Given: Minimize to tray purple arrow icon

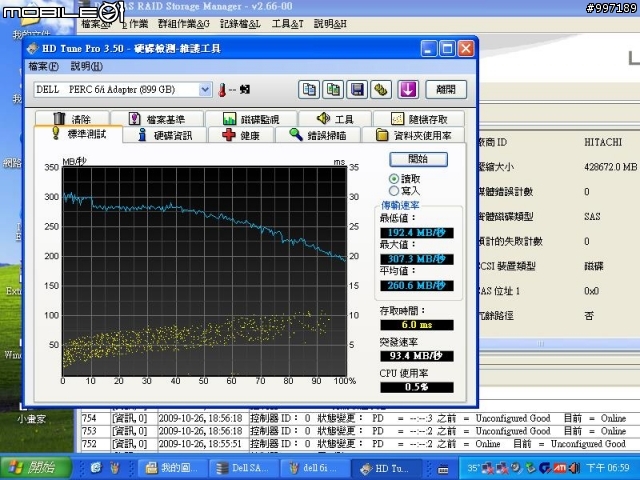Looking at the screenshot, I should 408,89.
